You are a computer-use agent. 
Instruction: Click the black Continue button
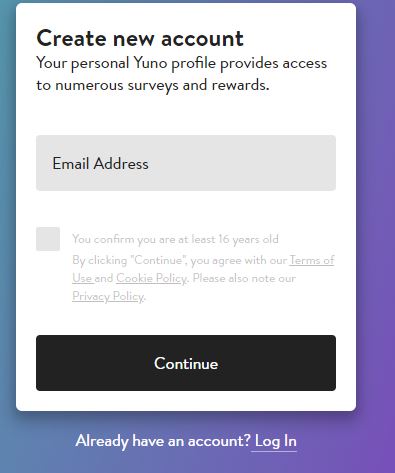tap(186, 363)
